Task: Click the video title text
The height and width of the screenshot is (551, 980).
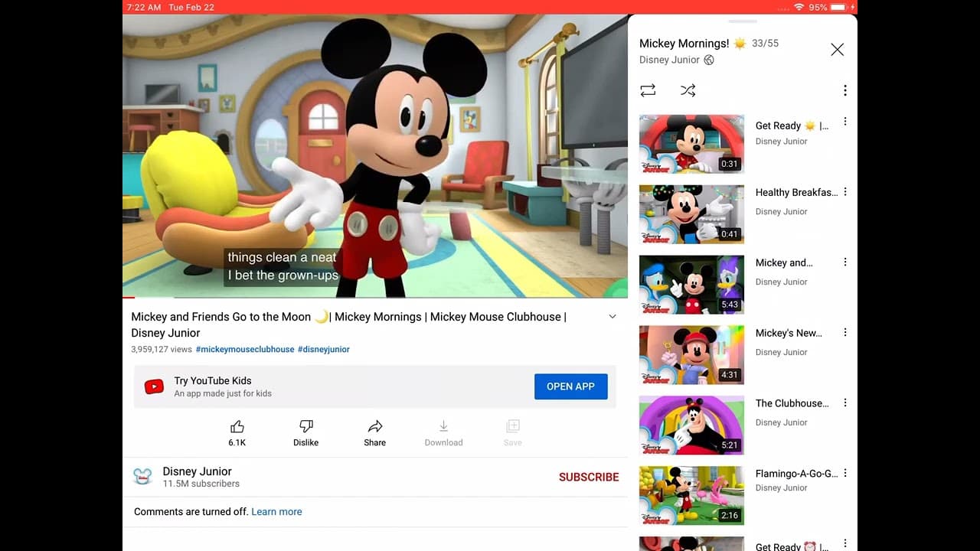Action: click(x=349, y=324)
